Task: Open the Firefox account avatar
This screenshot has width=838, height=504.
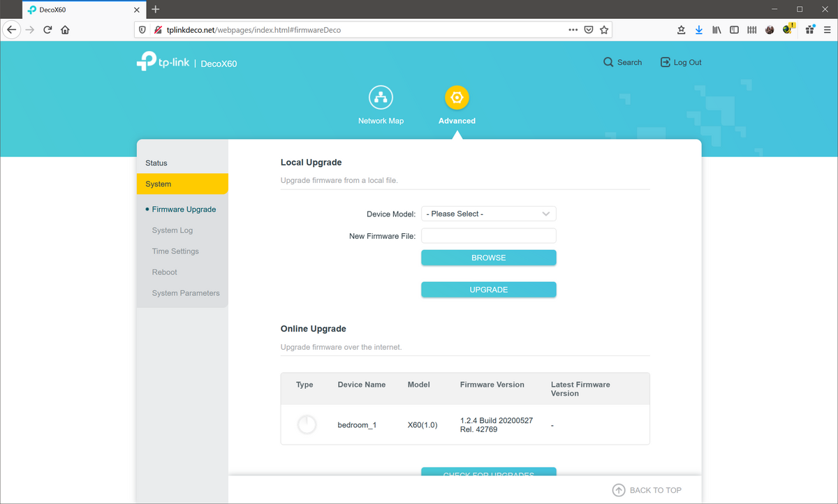Action: (x=770, y=30)
